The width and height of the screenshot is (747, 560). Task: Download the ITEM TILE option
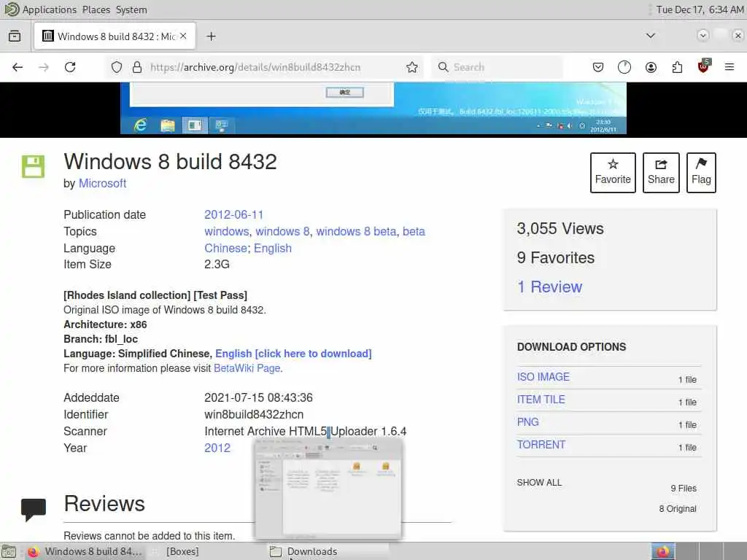click(x=541, y=400)
